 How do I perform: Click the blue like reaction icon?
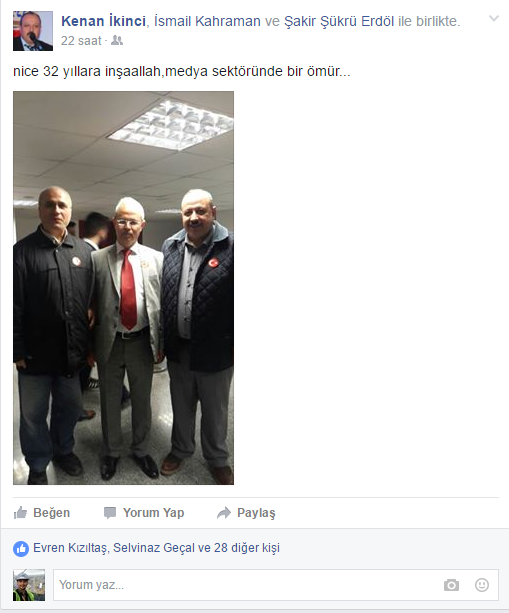21,548
